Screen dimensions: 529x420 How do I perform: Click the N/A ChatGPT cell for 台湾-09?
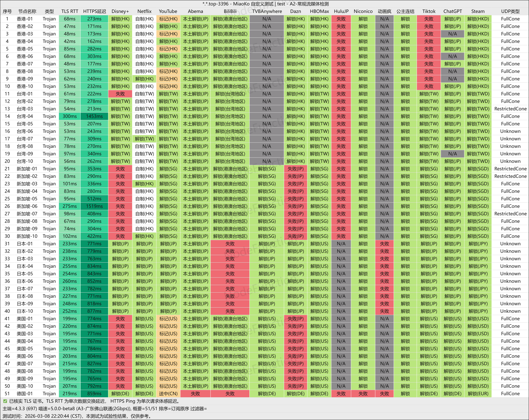pyautogui.click(x=452, y=154)
